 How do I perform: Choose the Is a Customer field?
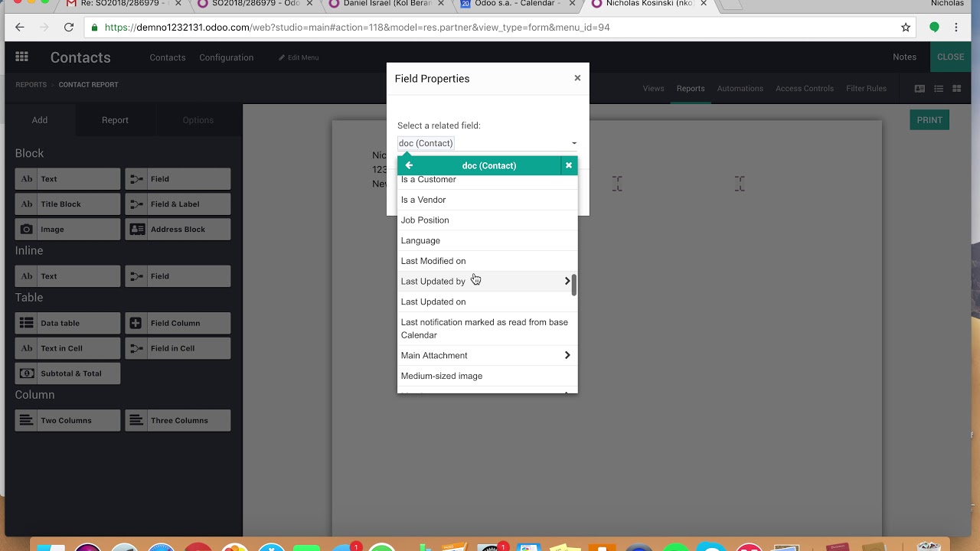click(487, 181)
